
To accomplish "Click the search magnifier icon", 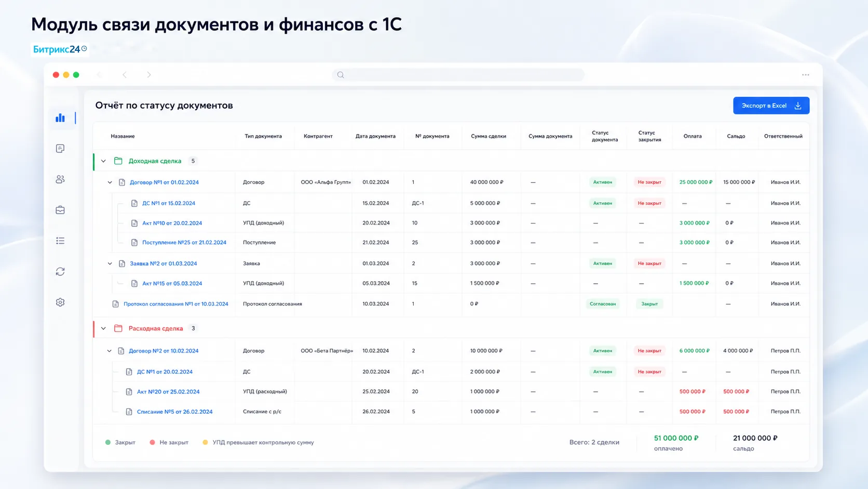I will (x=341, y=75).
